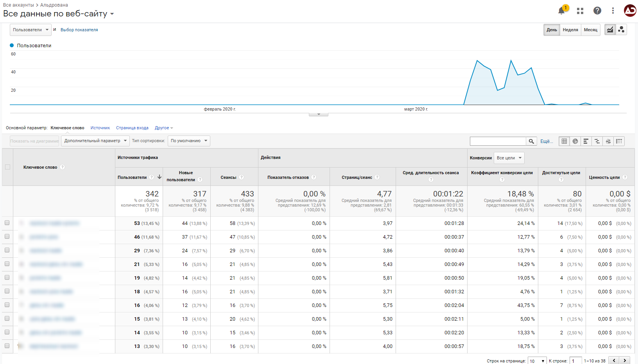This screenshot has height=364, width=638.
Task: Switch chart to motion chart view
Action: click(x=621, y=30)
